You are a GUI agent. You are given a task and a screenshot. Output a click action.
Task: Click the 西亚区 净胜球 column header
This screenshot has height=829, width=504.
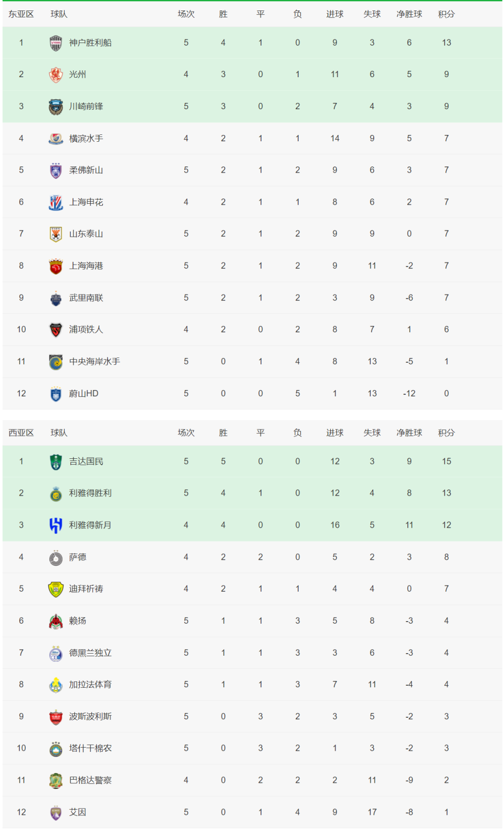[x=409, y=433]
